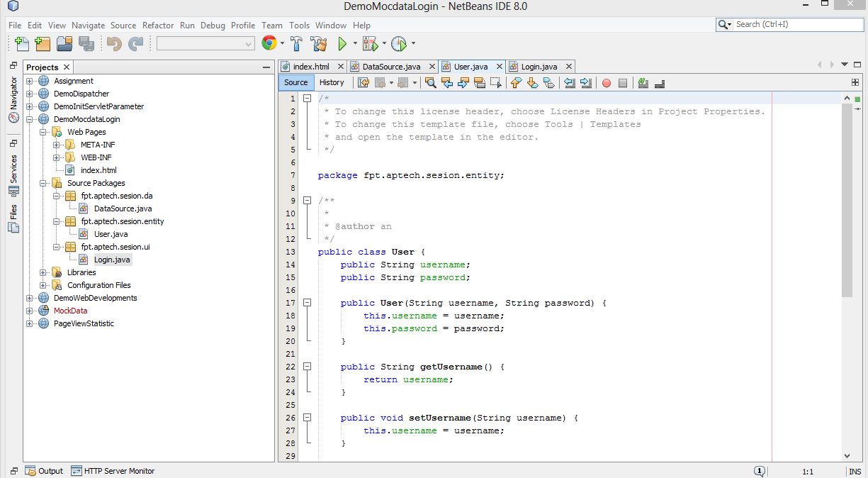Toggle Rectangular Selection icon
Image resolution: width=868 pixels, height=478 pixels.
tap(496, 83)
